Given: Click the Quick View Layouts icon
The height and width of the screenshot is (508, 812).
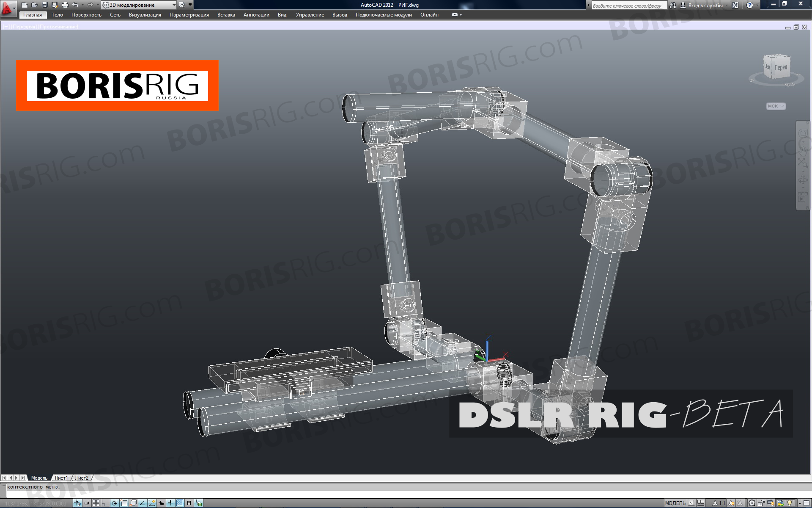Looking at the screenshot, I should (x=691, y=503).
